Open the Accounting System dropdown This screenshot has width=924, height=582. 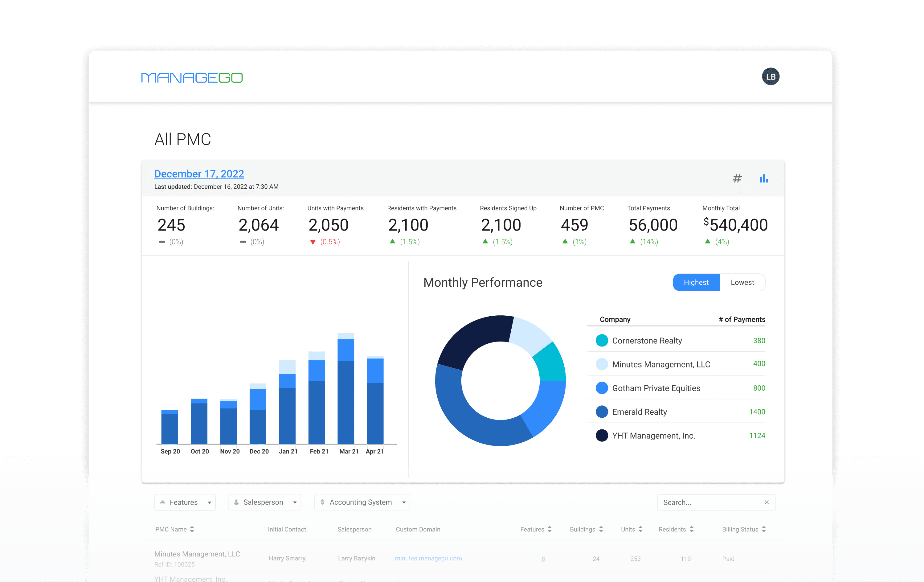pos(362,502)
